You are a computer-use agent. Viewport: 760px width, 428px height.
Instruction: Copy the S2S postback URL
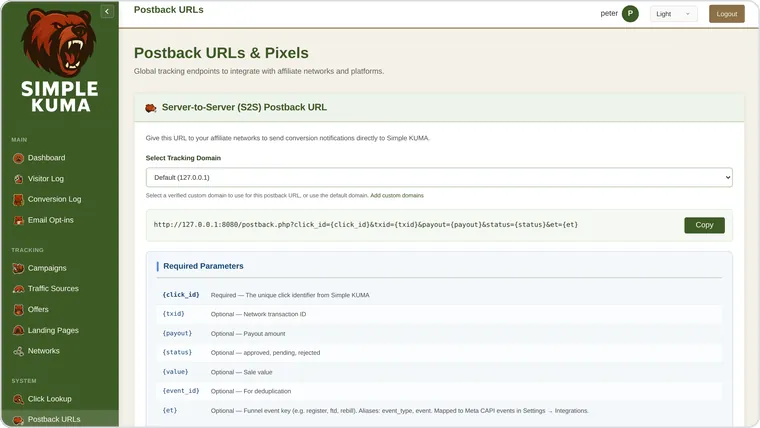click(704, 225)
